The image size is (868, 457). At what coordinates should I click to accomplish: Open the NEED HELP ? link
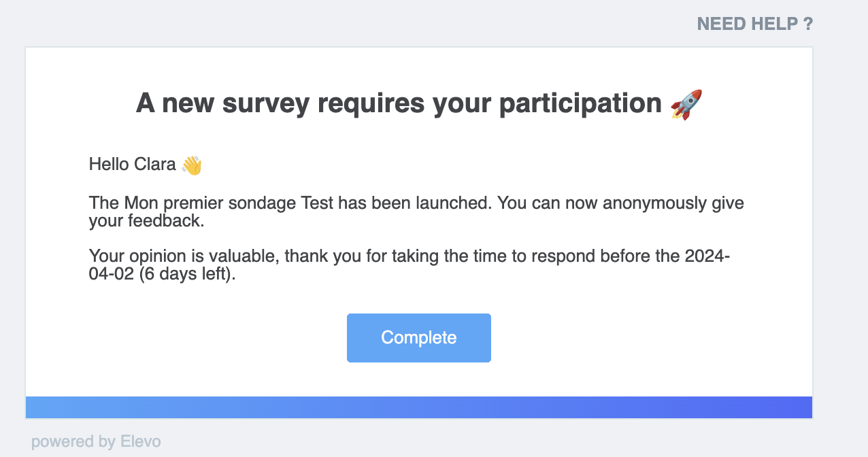pyautogui.click(x=755, y=24)
